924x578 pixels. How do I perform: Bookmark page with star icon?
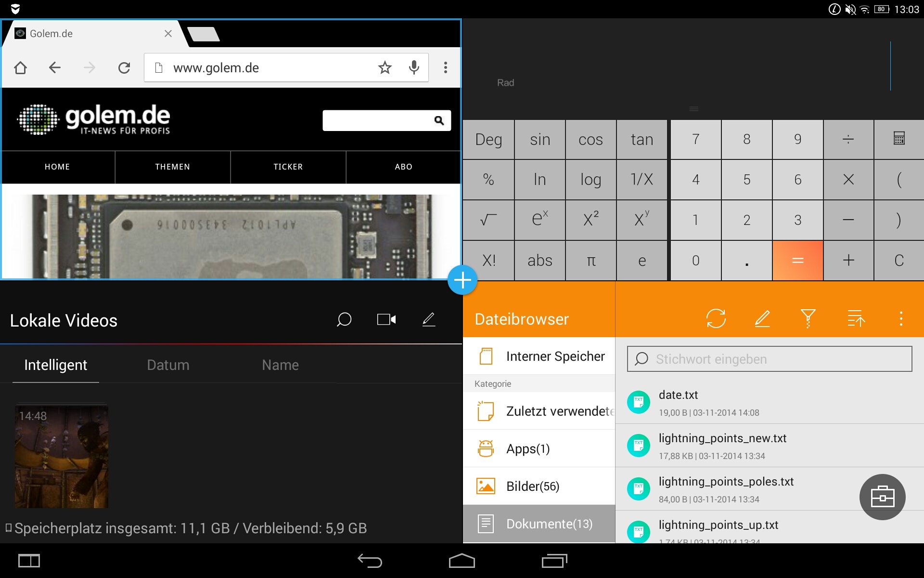(385, 68)
